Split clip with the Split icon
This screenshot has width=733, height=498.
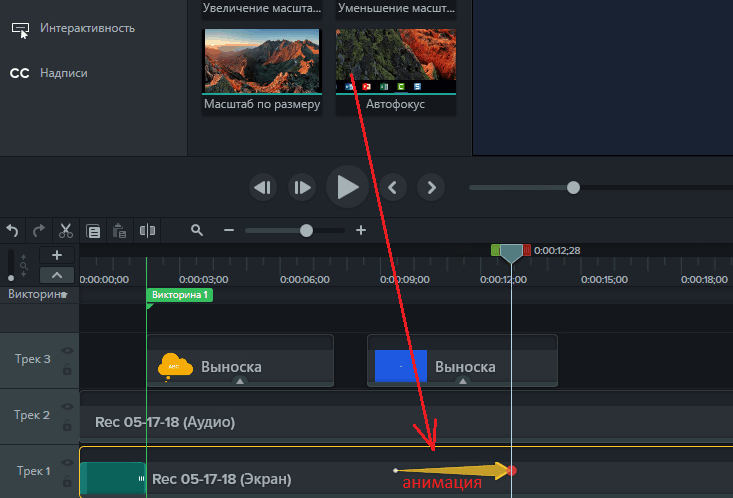[148, 230]
